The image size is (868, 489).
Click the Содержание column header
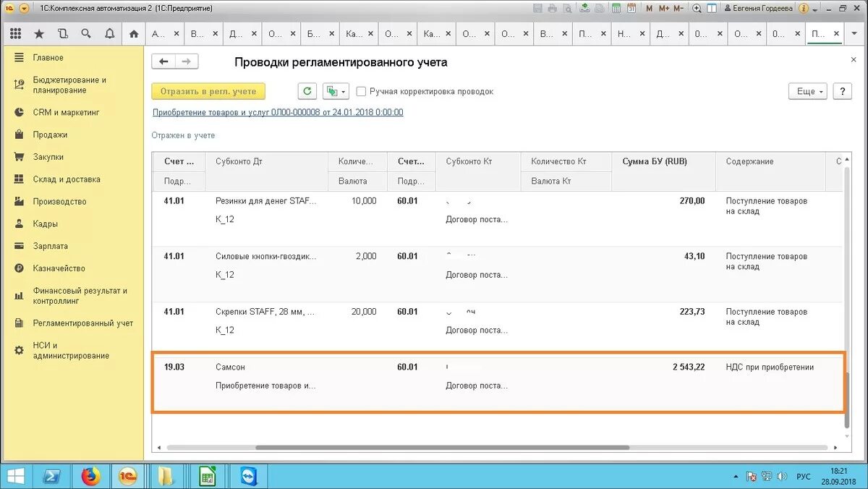[x=770, y=161]
